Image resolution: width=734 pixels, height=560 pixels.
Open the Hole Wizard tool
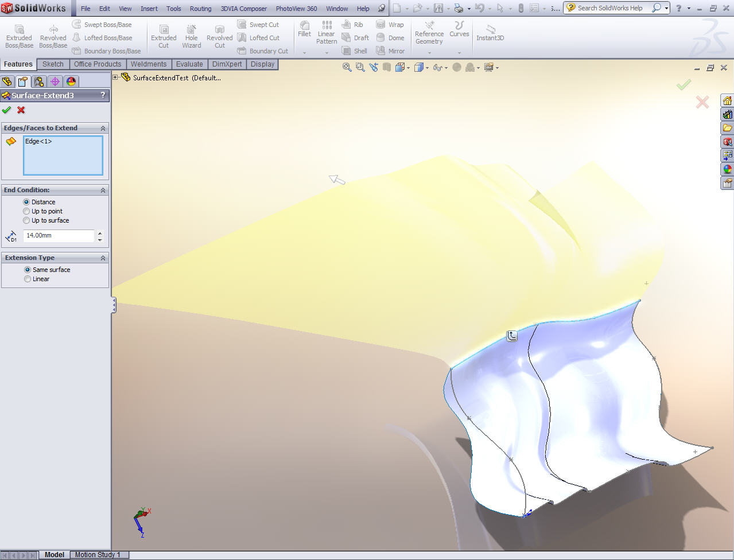[x=191, y=37]
